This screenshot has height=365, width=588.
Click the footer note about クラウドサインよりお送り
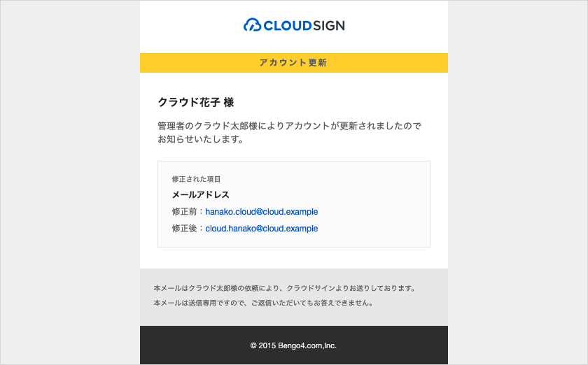pyautogui.click(x=285, y=288)
